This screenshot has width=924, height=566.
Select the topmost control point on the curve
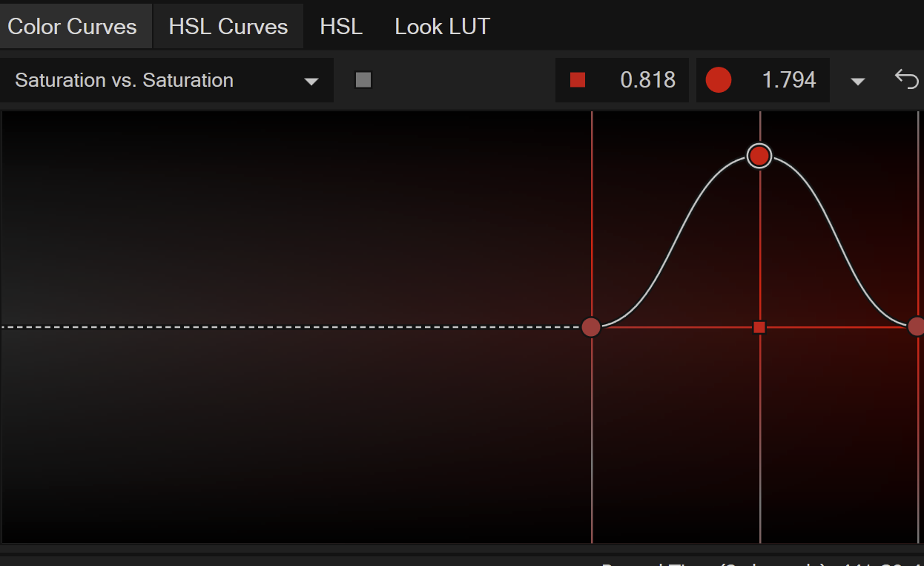point(759,156)
